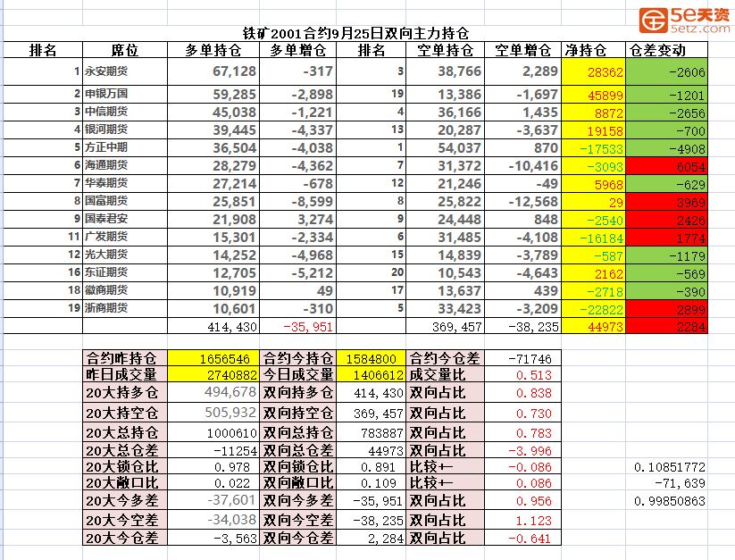This screenshot has width=735, height=560.
Task: Click the 光大期货 seat cell
Action: coord(125,254)
